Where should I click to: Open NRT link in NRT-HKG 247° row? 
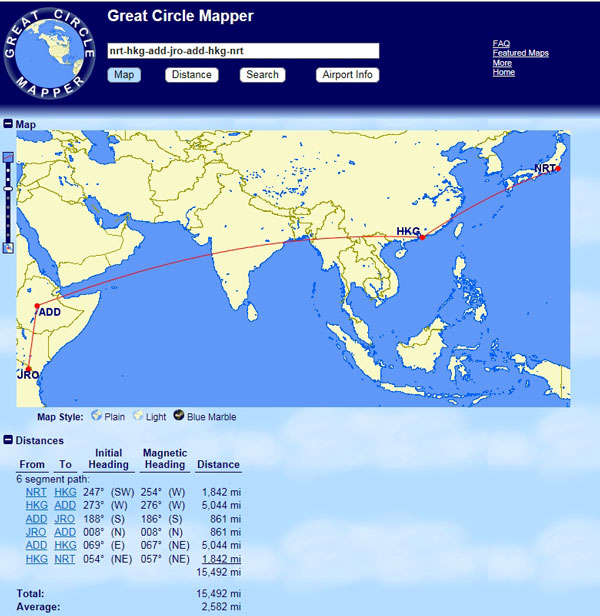click(36, 492)
